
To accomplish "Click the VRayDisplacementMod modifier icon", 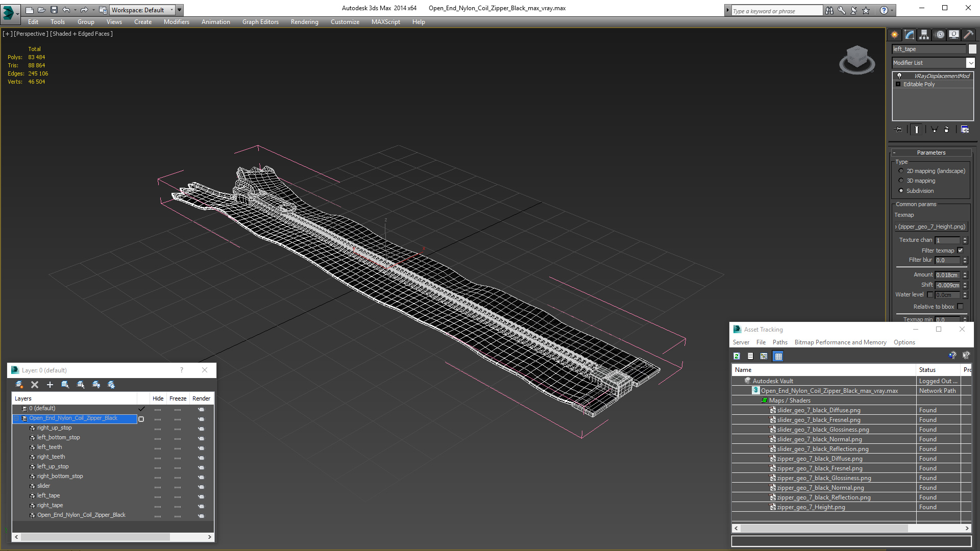I will click(x=899, y=76).
